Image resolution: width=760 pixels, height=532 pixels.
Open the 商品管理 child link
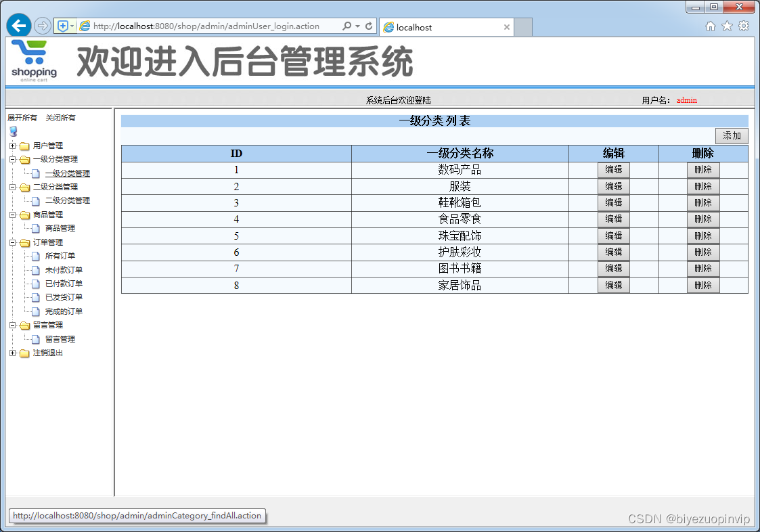[60, 228]
